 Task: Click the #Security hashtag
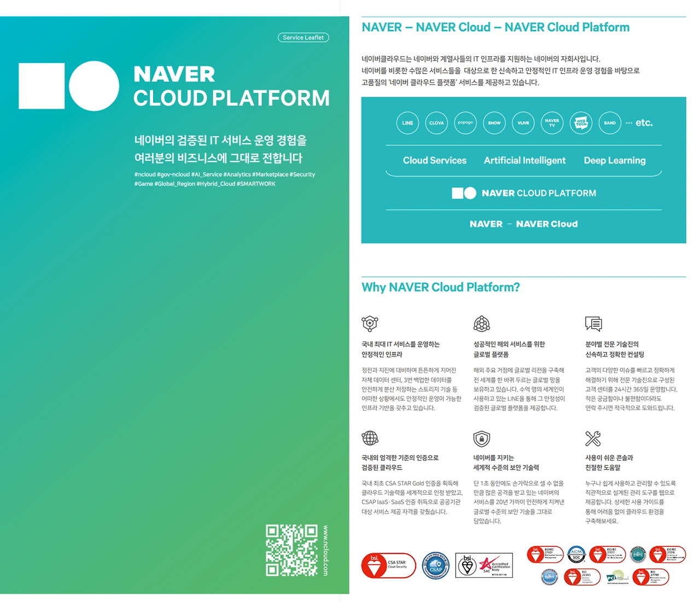302,174
